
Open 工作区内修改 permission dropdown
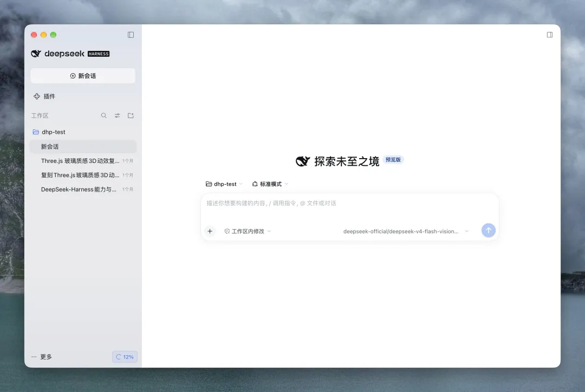248,231
